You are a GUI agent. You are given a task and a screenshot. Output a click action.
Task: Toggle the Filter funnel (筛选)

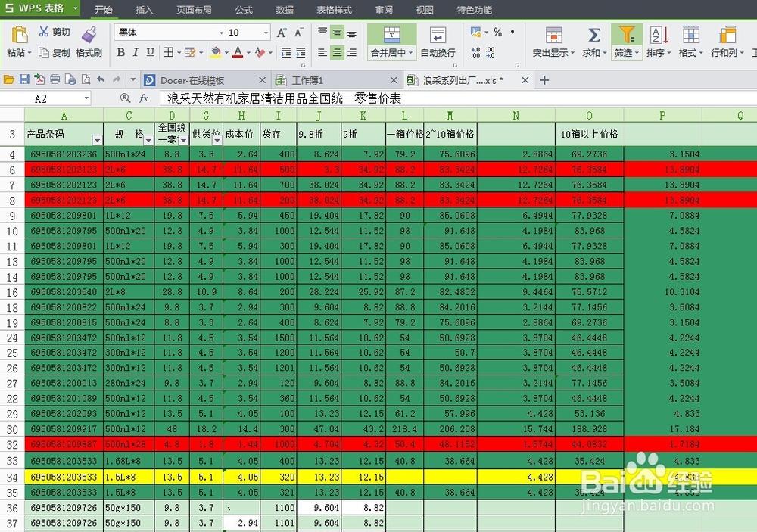[626, 42]
